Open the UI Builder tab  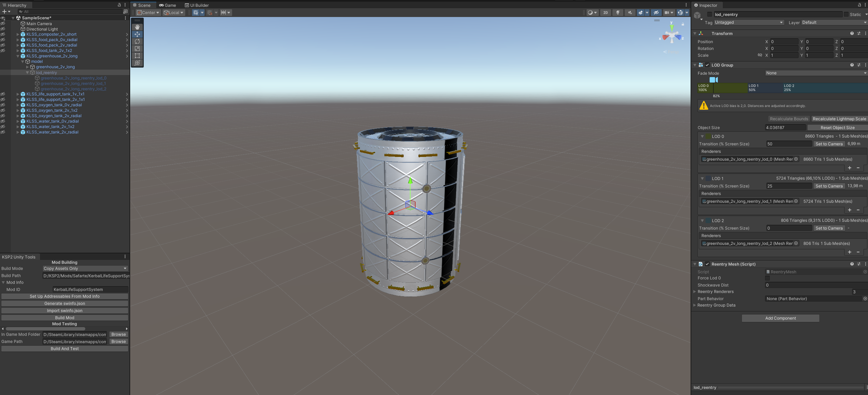point(197,5)
